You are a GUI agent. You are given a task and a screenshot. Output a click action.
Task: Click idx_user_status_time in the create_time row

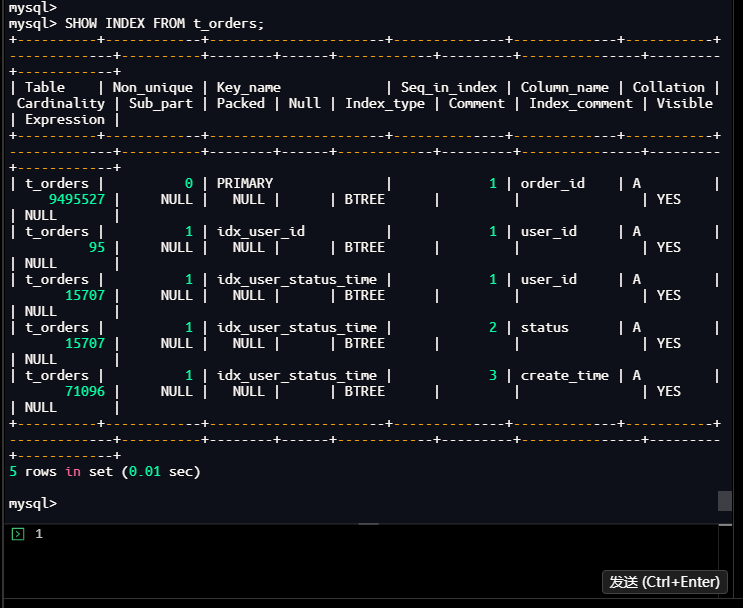coord(297,375)
